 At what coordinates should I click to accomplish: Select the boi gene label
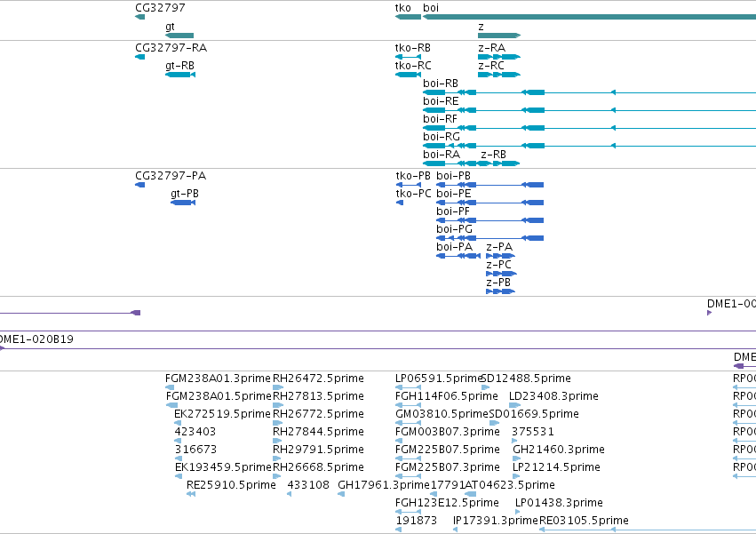431,8
